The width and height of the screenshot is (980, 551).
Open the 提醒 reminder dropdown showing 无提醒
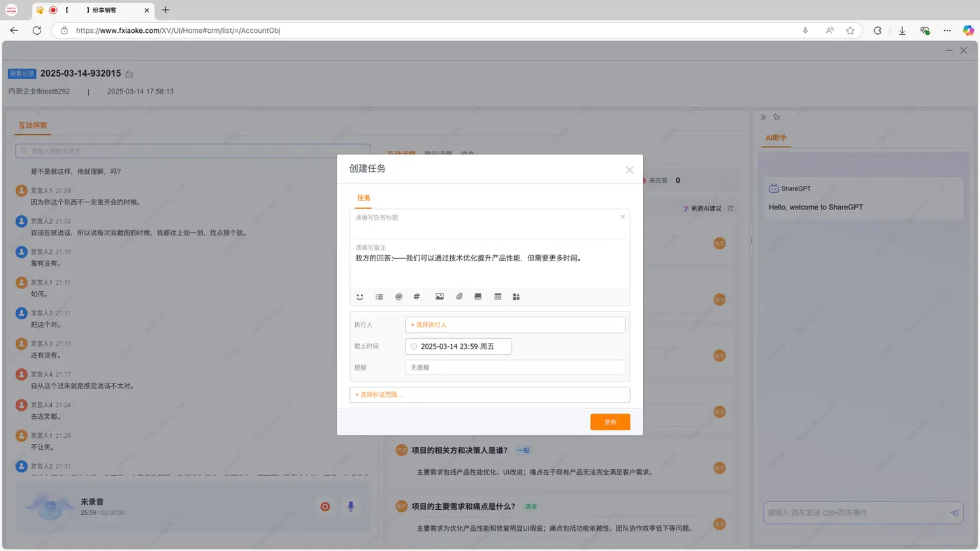[514, 367]
